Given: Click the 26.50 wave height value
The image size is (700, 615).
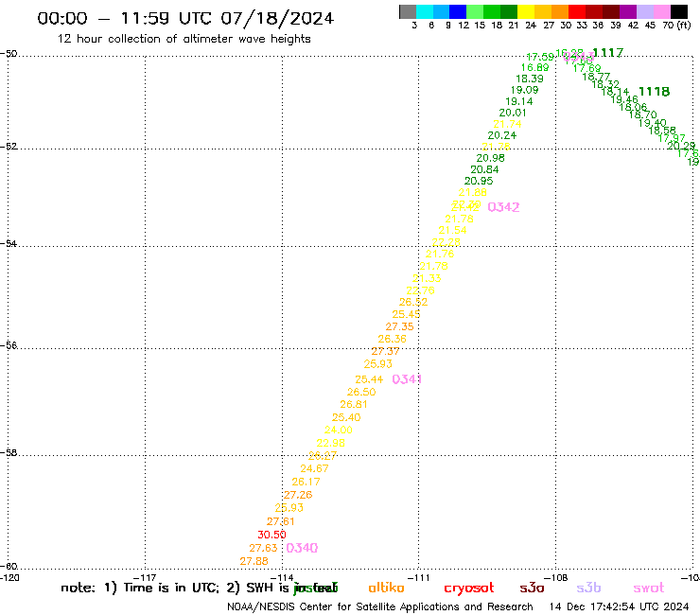Looking at the screenshot, I should [x=361, y=392].
